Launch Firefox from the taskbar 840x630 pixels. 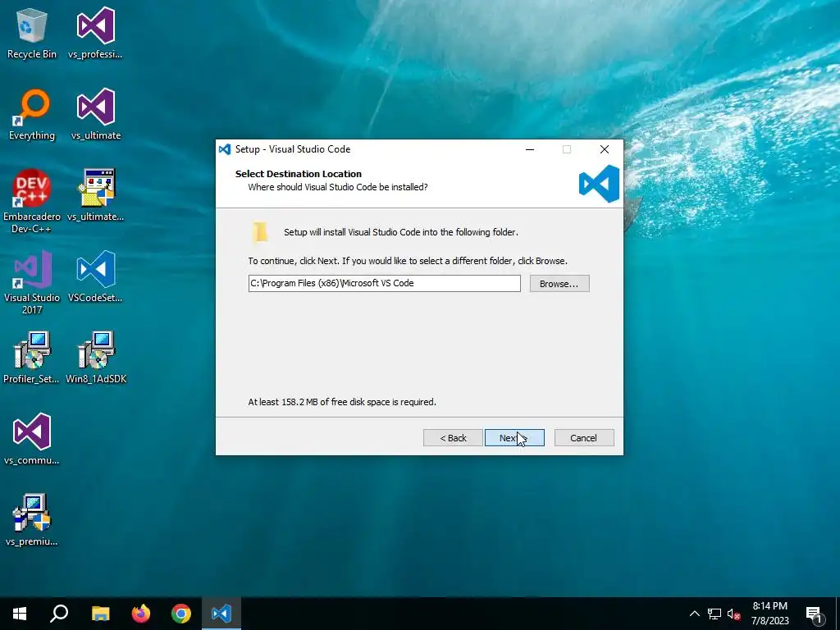pyautogui.click(x=141, y=614)
